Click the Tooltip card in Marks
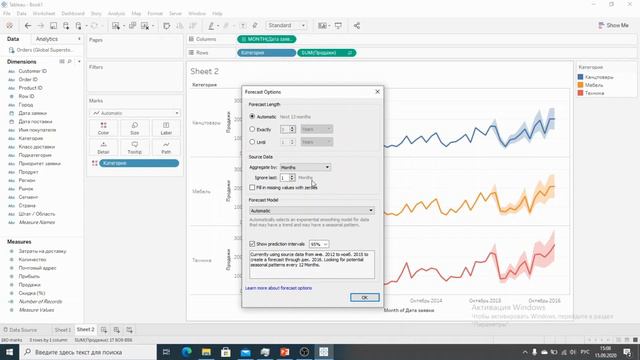Viewport: 640px width, 360px height. click(135, 147)
